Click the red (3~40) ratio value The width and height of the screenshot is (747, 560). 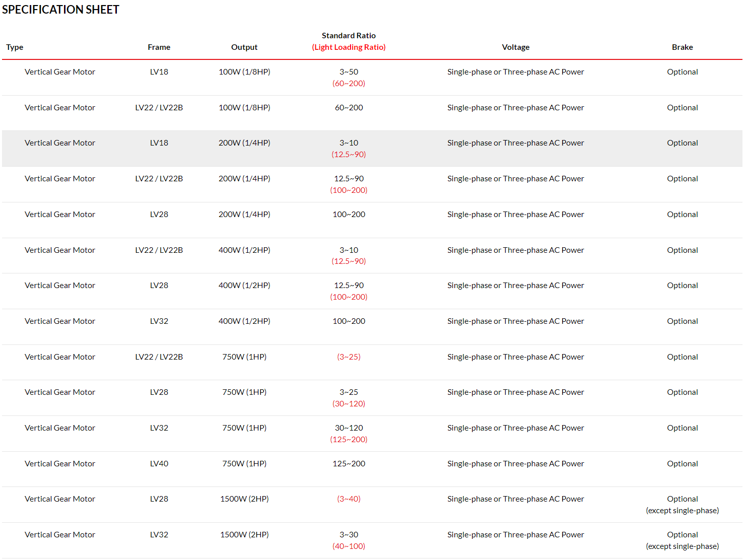pos(349,499)
